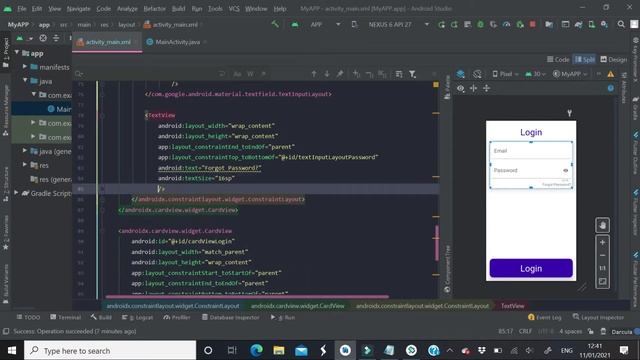Open the NEXUS 6 API 27 device dropdown
Image resolution: width=640 pixels, height=360 pixels.
tap(398, 24)
